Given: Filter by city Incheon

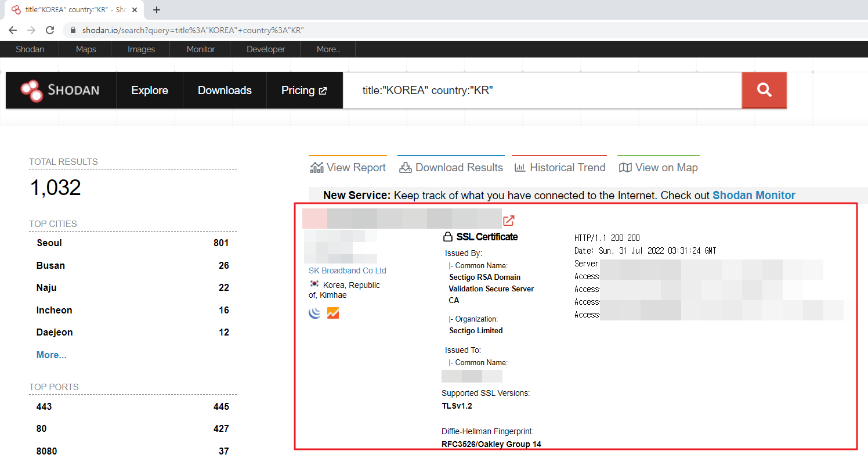Looking at the screenshot, I should pos(54,310).
